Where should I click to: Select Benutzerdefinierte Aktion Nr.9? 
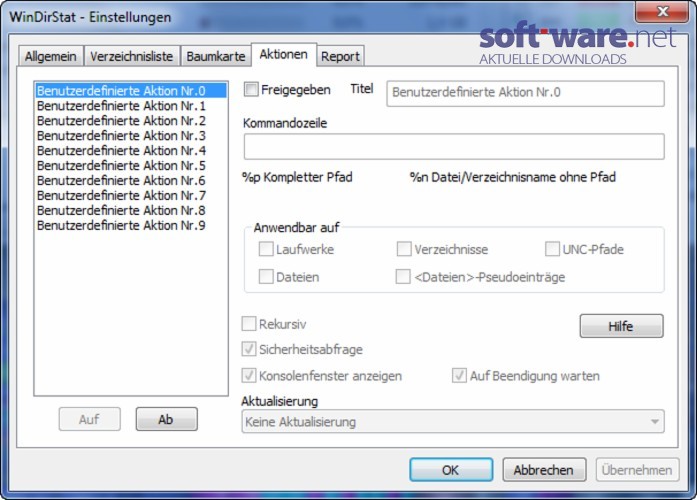(x=131, y=225)
